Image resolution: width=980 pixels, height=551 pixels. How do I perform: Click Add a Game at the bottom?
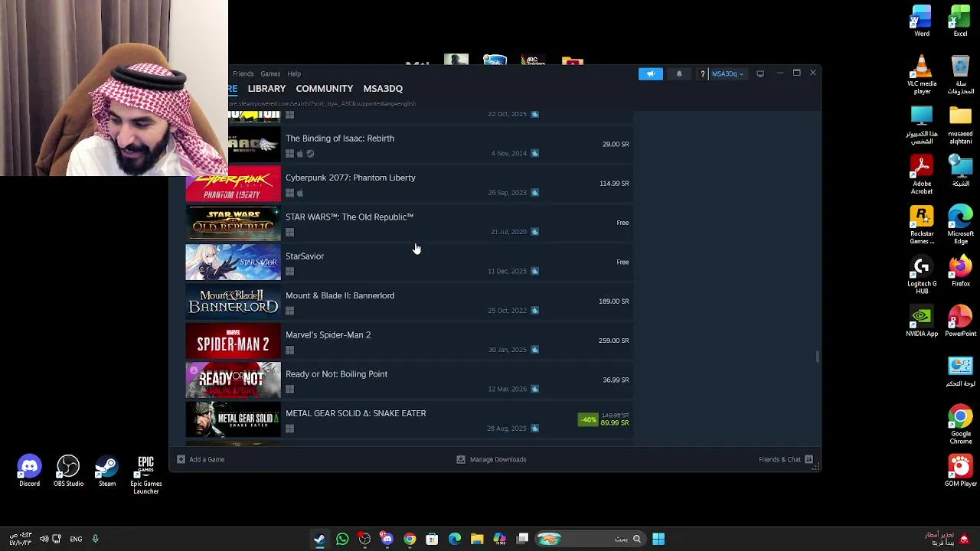click(201, 459)
